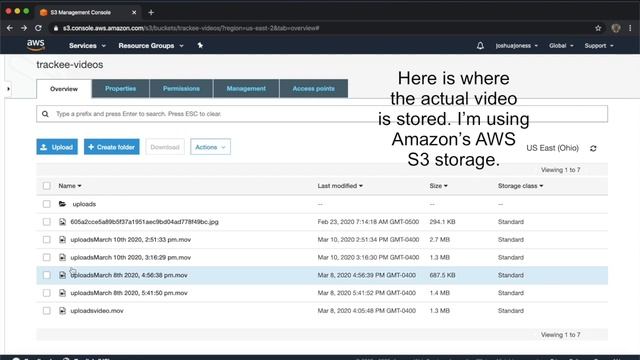Click the pin shortcuts star icon
Viewport: 640px width, 360px height.
[x=200, y=45]
